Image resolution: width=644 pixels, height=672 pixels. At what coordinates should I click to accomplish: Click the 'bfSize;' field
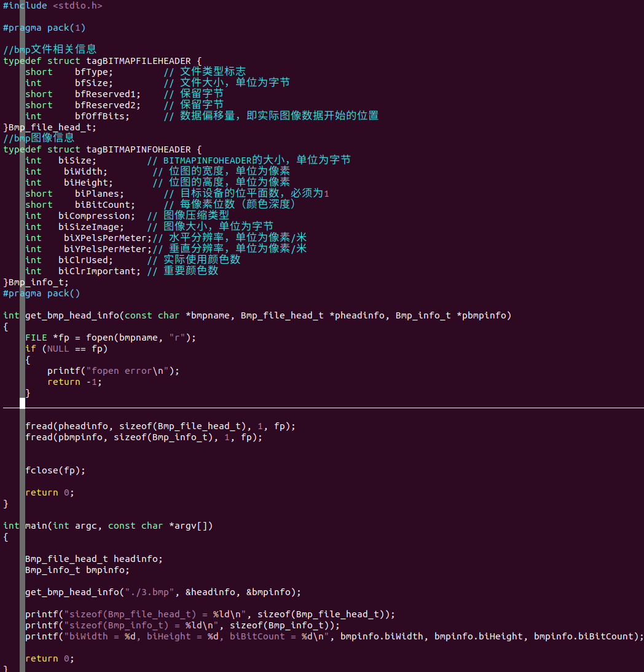pos(94,83)
